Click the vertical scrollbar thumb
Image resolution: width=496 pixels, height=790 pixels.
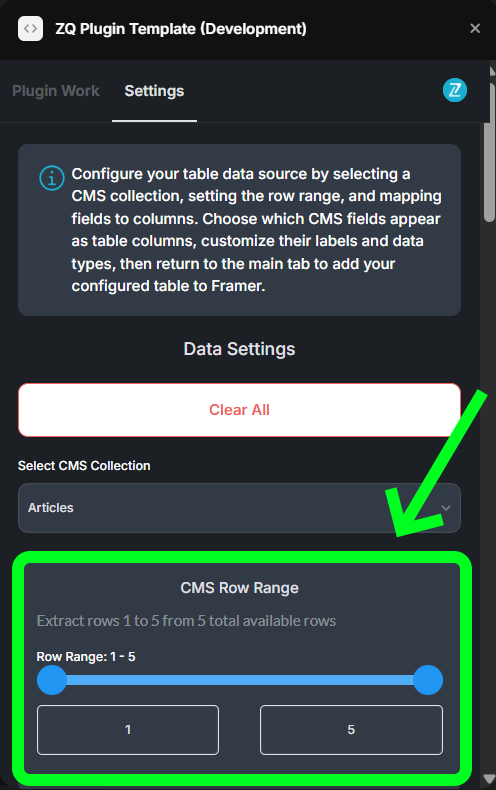pos(489,151)
